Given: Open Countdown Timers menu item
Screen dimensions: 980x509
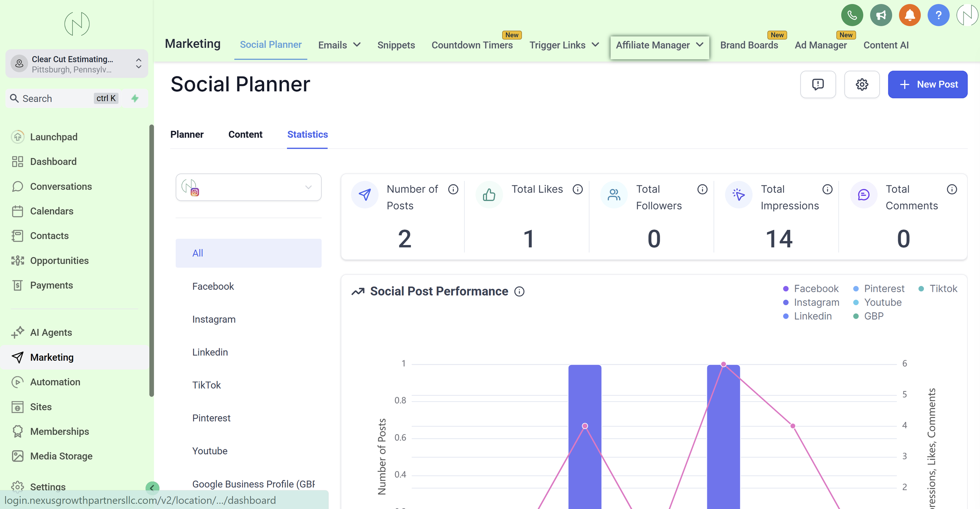Looking at the screenshot, I should click(x=472, y=45).
